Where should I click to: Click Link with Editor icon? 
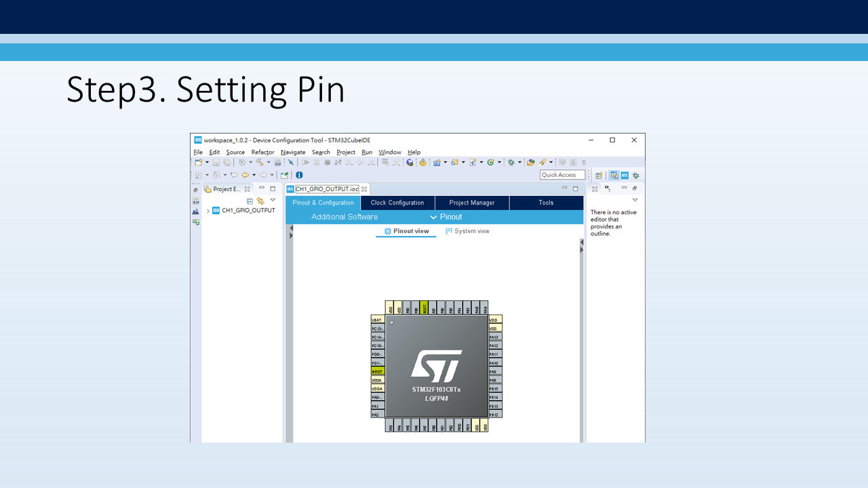click(260, 201)
